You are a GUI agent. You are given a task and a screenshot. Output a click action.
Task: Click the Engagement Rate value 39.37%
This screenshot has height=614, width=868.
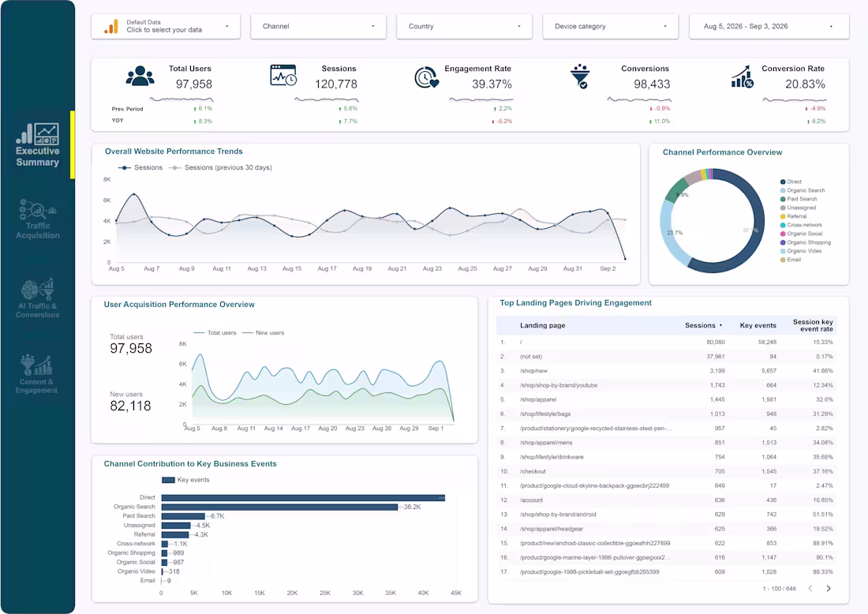pyautogui.click(x=492, y=84)
